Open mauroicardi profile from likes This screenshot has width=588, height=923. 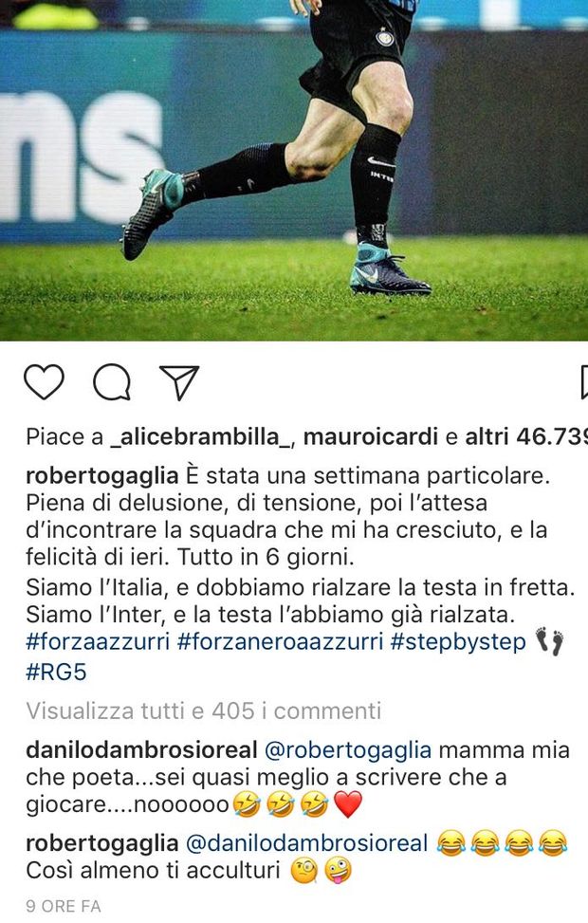(x=371, y=437)
